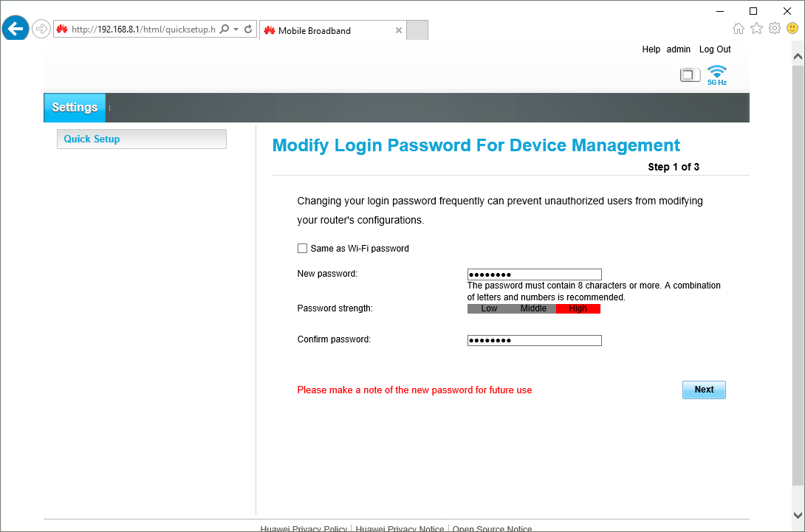The height and width of the screenshot is (532, 805).
Task: Click the browser forward arrow button
Action: pyautogui.click(x=41, y=30)
